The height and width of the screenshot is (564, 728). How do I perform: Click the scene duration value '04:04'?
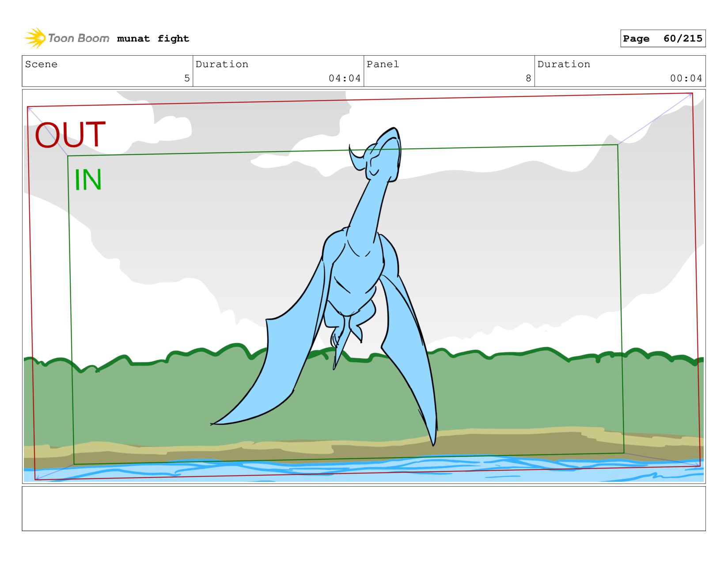345,78
